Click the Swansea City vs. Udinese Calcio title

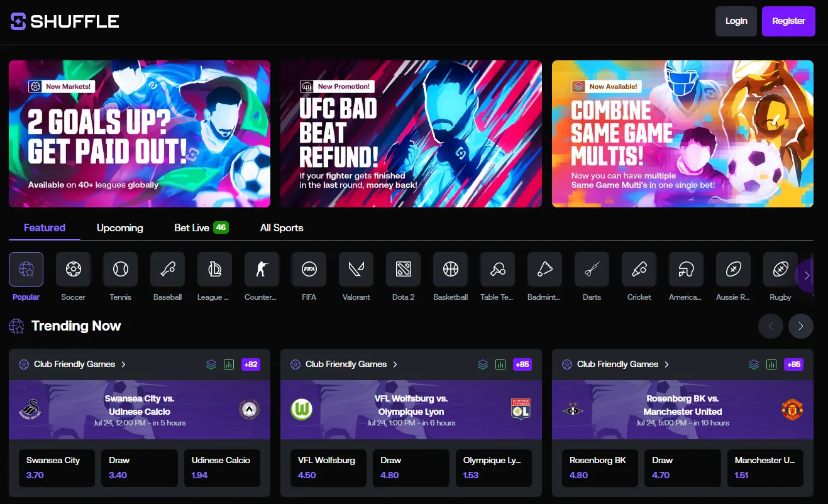[140, 405]
